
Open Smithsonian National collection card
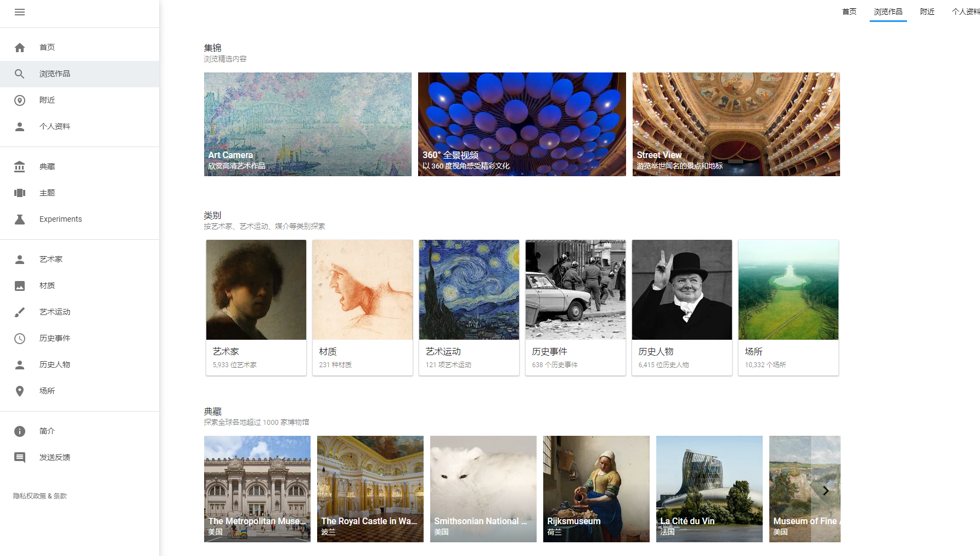(x=483, y=489)
